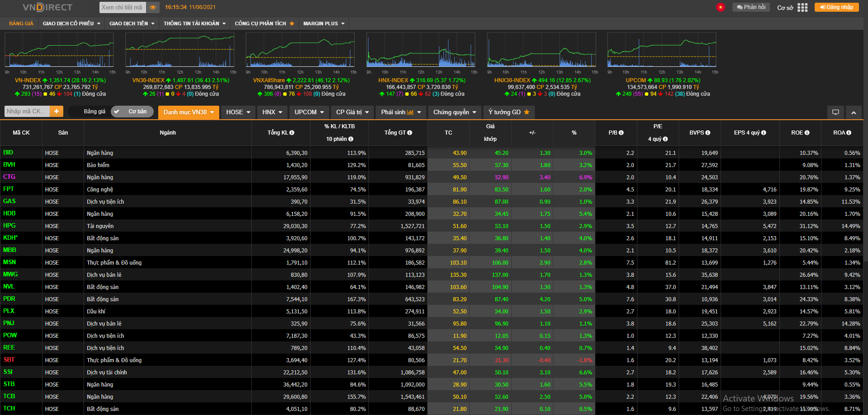The image size is (868, 415).
Task: Click the monitor display icon above table
Action: [835, 112]
